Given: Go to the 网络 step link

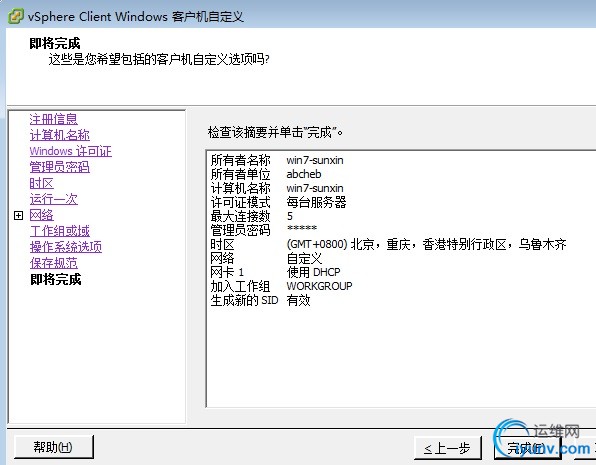Looking at the screenshot, I should [x=41, y=215].
